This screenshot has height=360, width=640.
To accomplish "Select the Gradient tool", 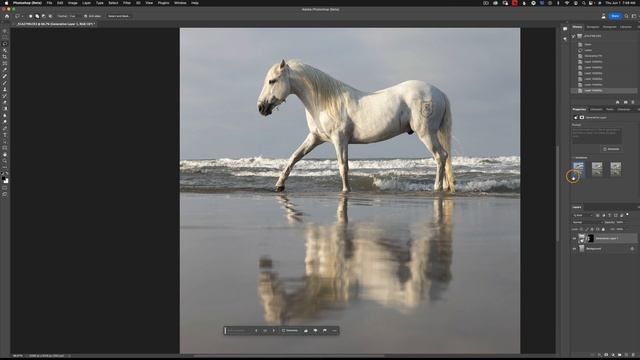I will tap(5, 109).
